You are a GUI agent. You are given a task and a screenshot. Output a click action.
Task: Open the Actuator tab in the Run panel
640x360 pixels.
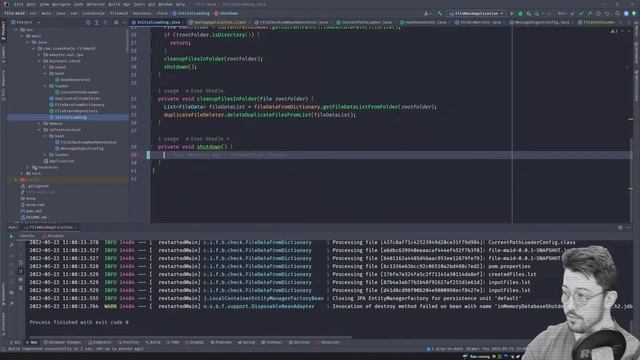[x=53, y=236]
